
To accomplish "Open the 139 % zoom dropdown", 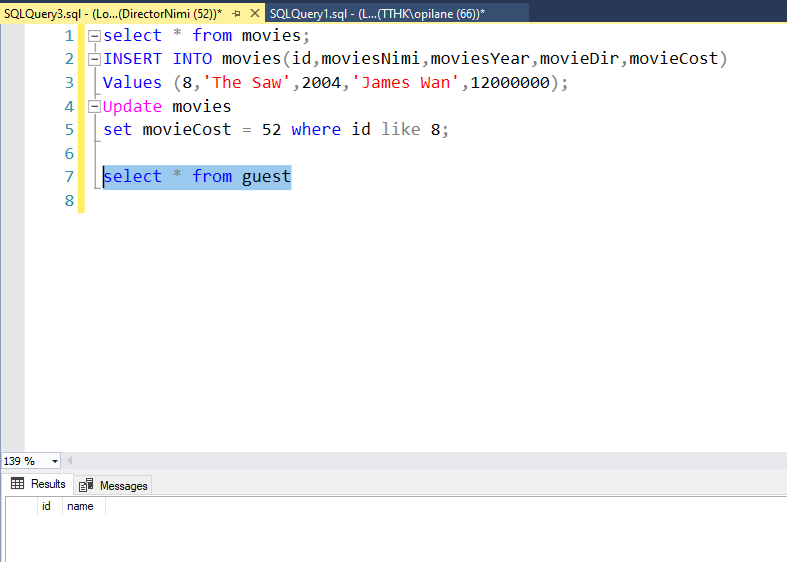I will [53, 461].
